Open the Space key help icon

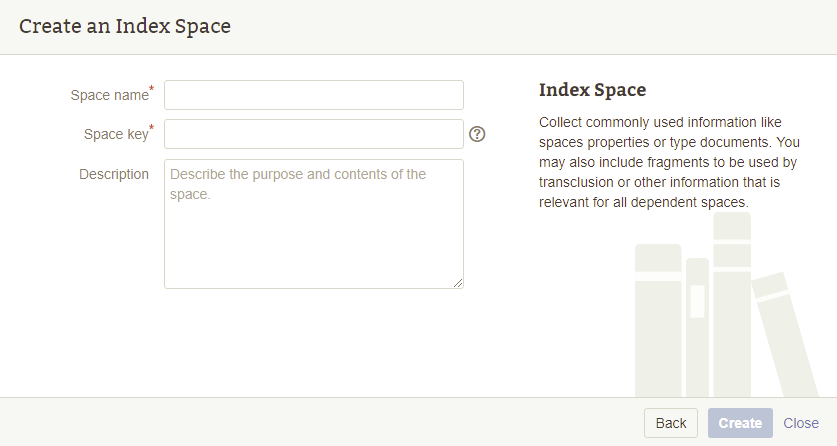[x=477, y=134]
